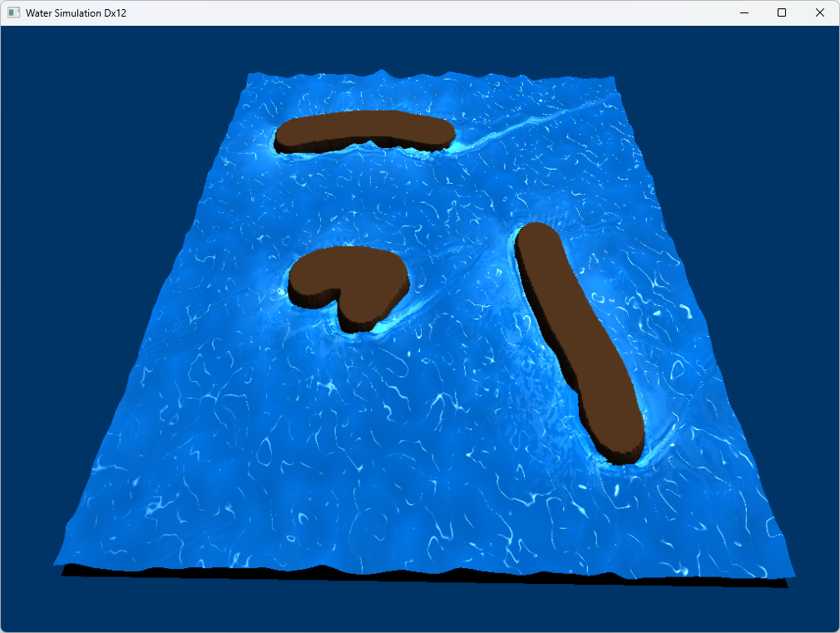The height and width of the screenshot is (633, 840).
Task: Click the Water Simulation Dx12 title text
Action: point(76,12)
